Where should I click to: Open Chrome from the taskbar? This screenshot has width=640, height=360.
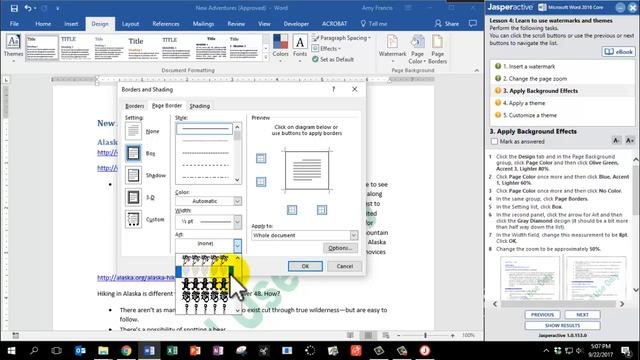126,351
